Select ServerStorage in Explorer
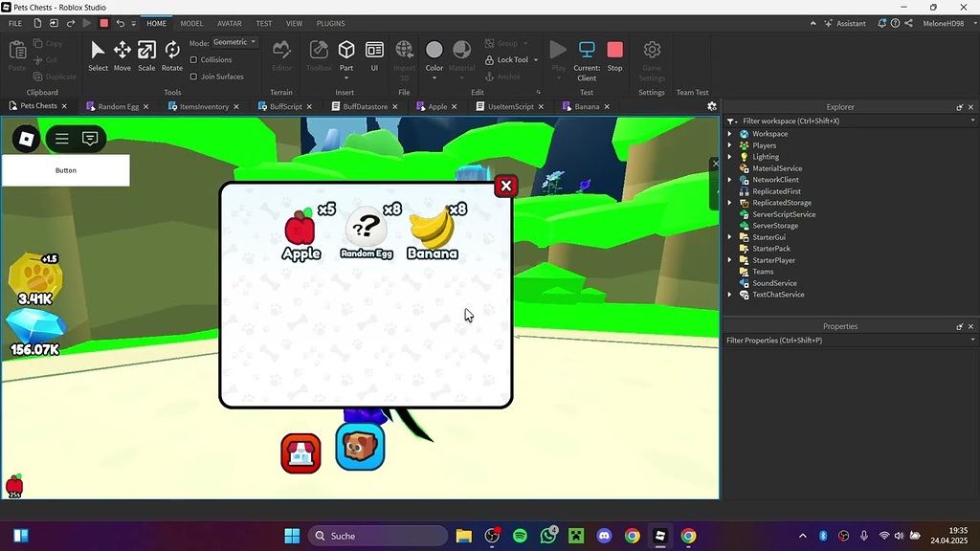Screen dimensions: 980x551 (x=775, y=226)
